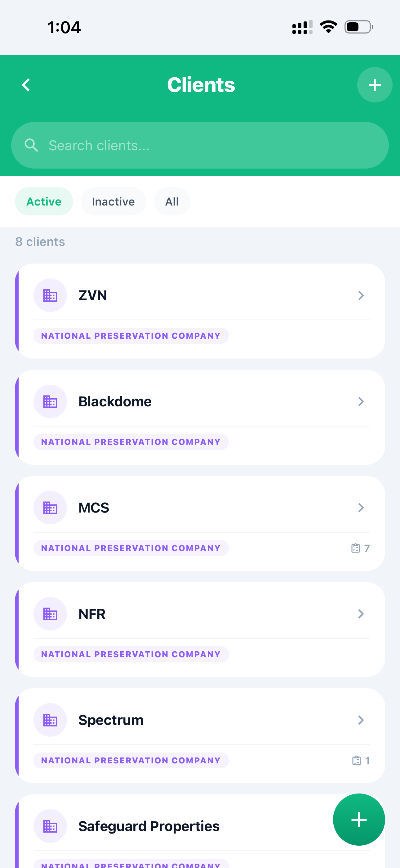Open the MCS client name

[94, 508]
